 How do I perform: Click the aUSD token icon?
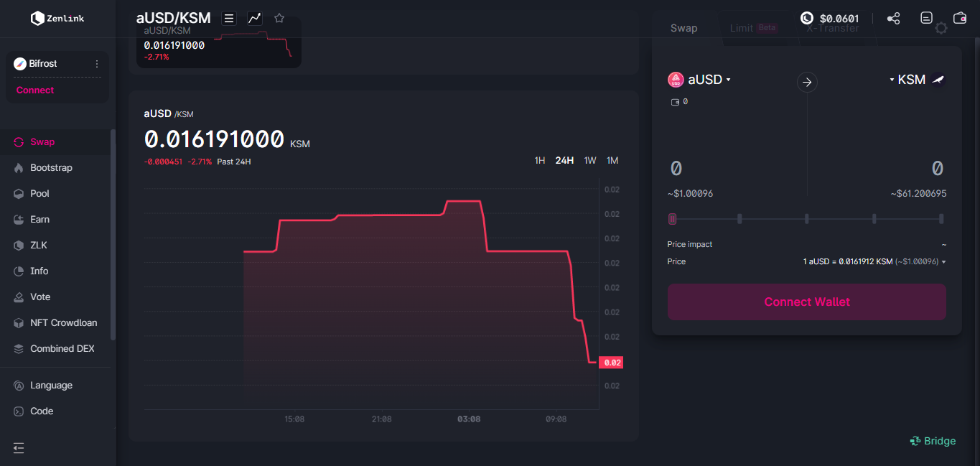click(676, 80)
